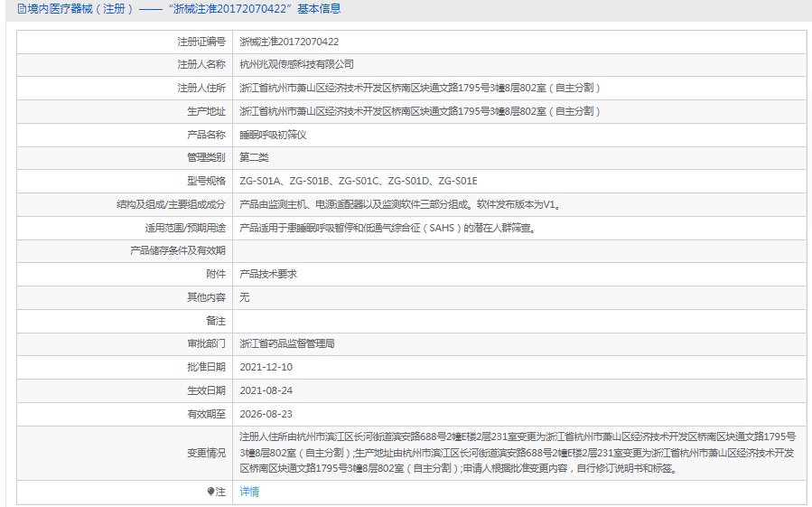Click the 审批部门 label

click(x=206, y=343)
